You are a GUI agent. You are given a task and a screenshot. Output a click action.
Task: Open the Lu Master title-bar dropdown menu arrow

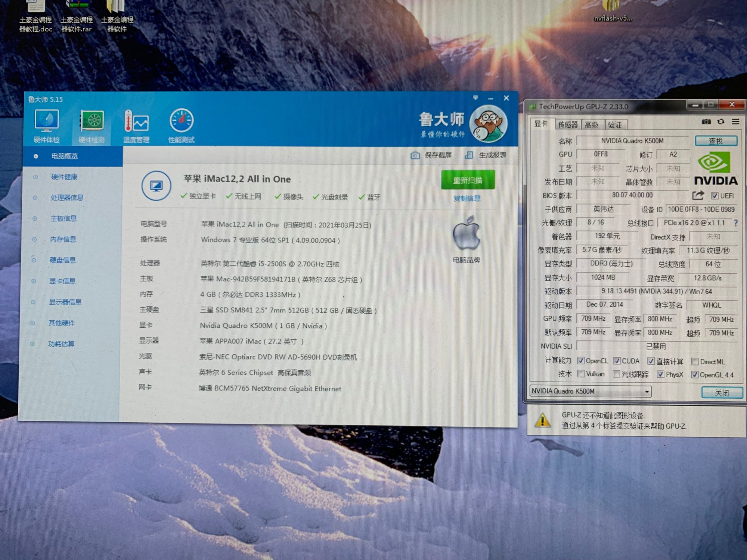[475, 98]
